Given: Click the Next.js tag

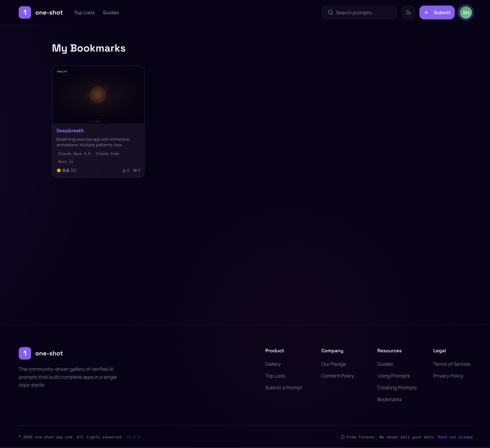Looking at the screenshot, I should pyautogui.click(x=66, y=162).
